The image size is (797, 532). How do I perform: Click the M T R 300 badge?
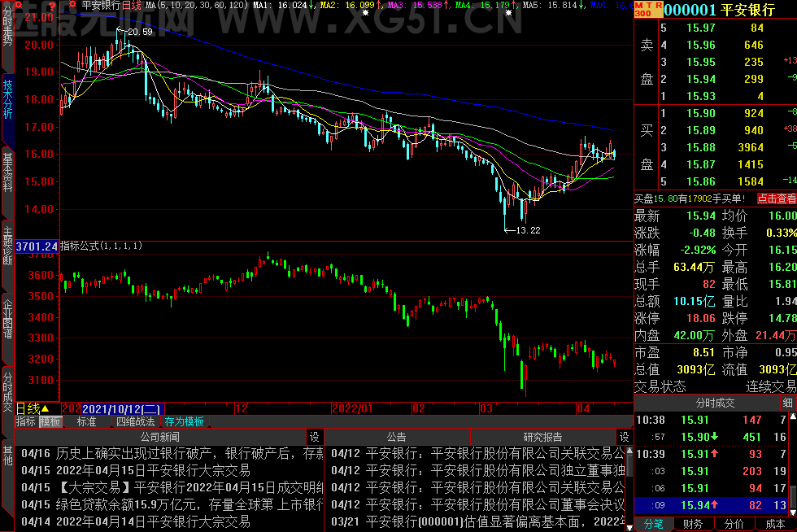[x=648, y=9]
